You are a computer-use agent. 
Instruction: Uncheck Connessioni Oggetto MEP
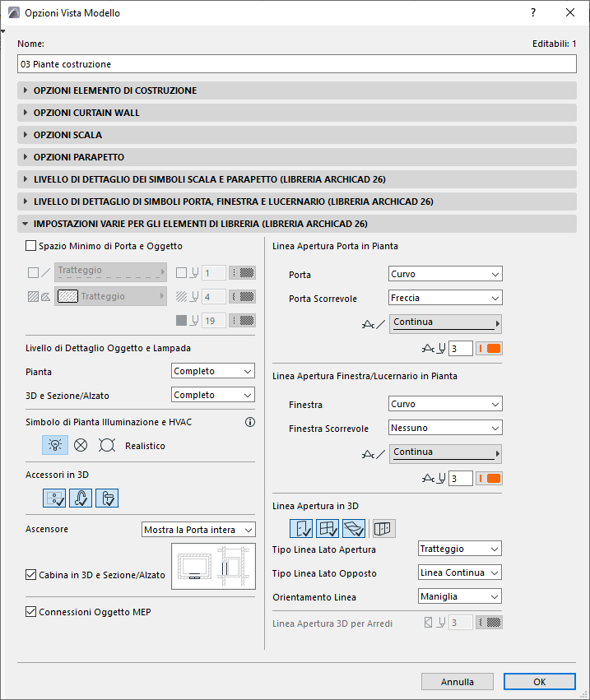[x=30, y=612]
